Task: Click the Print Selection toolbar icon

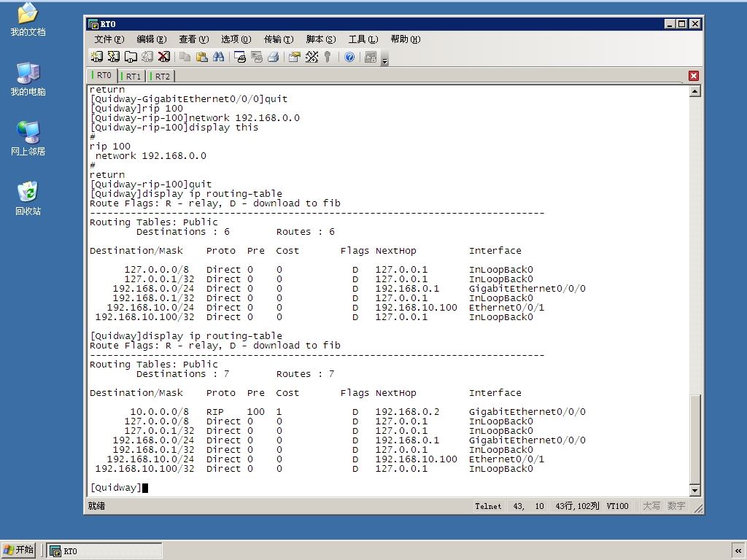Action: 257,57
